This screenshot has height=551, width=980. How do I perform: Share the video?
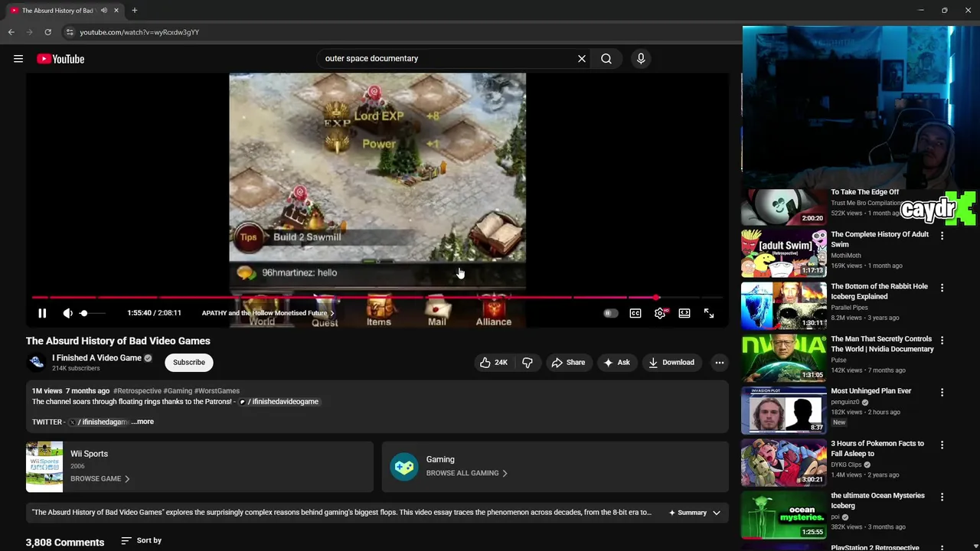pyautogui.click(x=568, y=363)
